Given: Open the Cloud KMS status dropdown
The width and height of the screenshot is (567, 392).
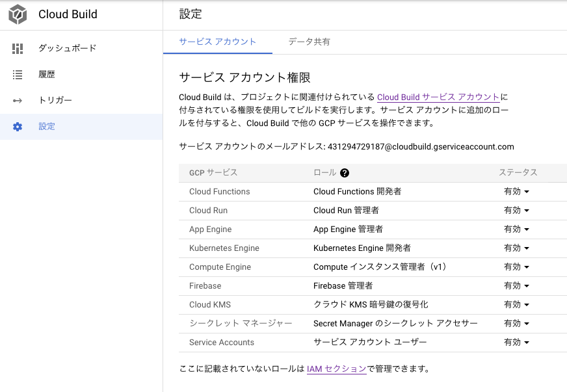Looking at the screenshot, I should click(x=516, y=304).
